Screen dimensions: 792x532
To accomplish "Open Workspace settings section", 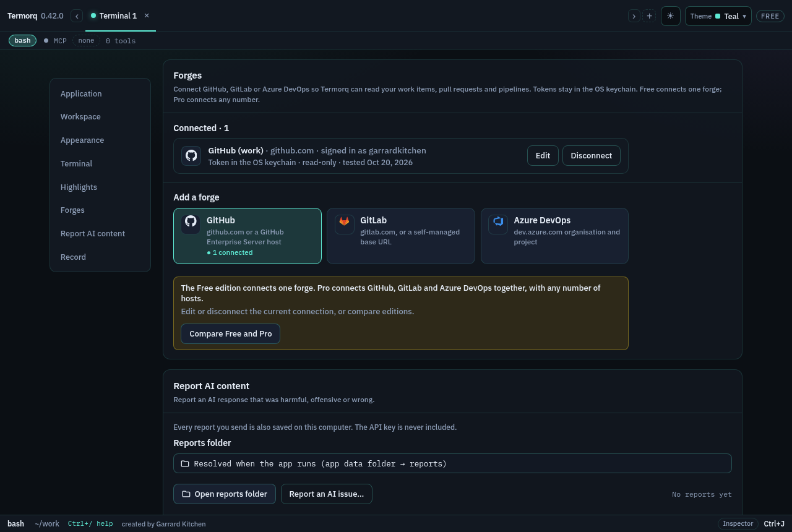I will click(x=80, y=117).
